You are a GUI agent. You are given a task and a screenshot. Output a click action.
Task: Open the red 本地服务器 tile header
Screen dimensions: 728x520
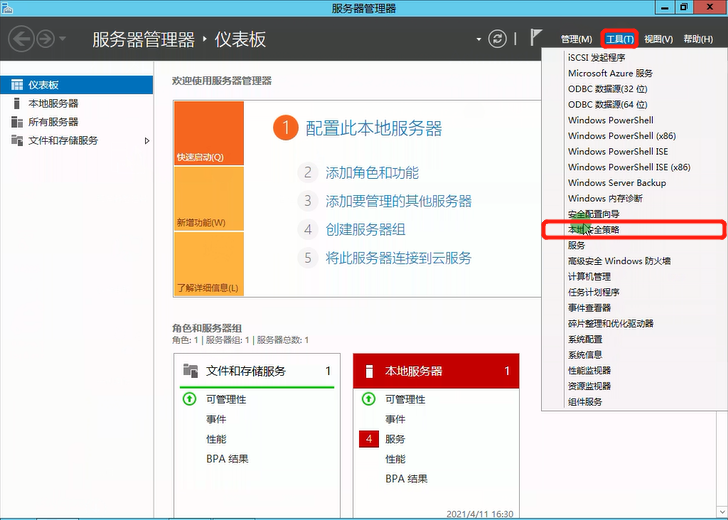click(x=436, y=371)
